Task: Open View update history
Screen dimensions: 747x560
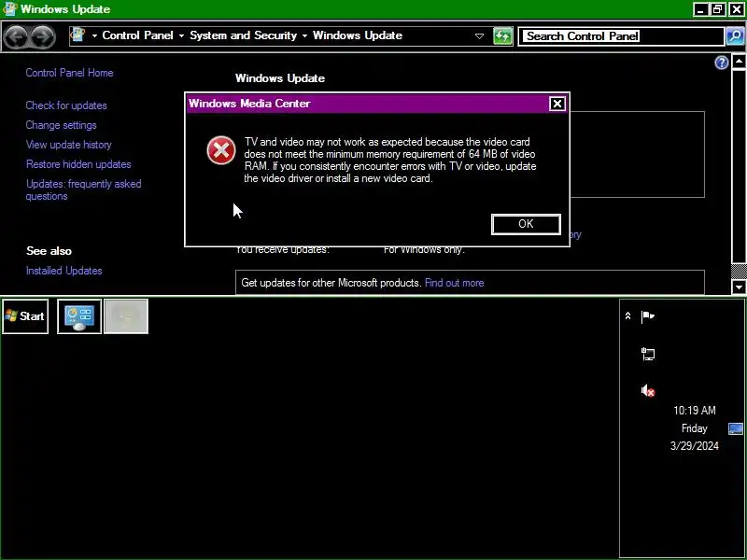Action: (x=68, y=145)
